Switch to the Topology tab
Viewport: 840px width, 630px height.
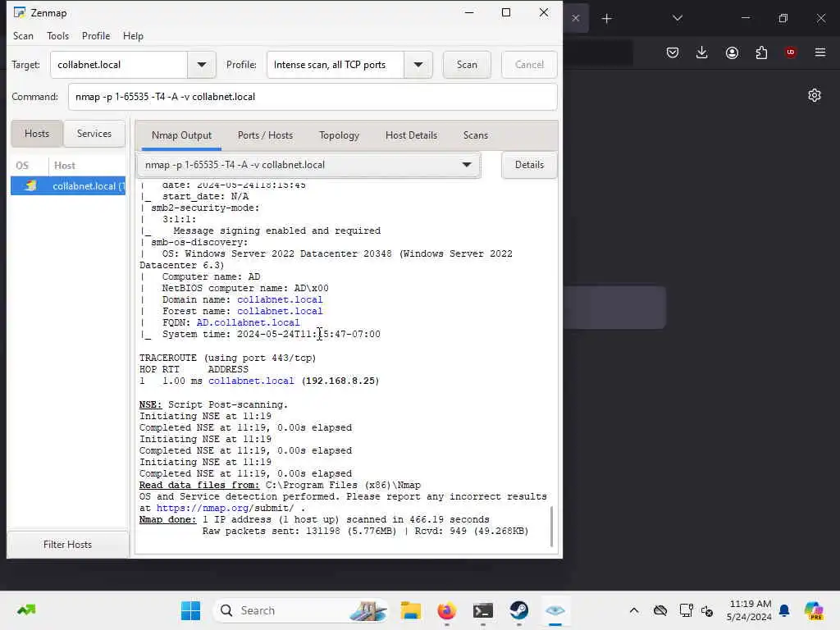pyautogui.click(x=339, y=135)
